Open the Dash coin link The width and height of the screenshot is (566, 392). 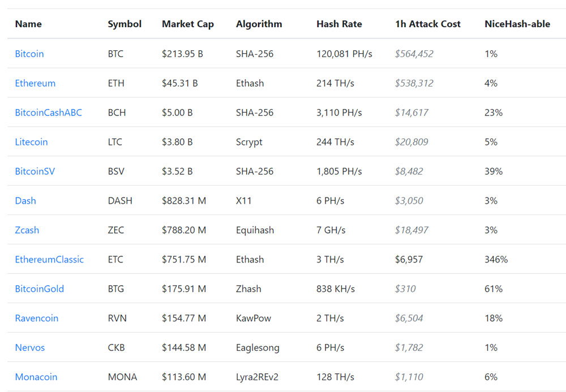tap(25, 201)
